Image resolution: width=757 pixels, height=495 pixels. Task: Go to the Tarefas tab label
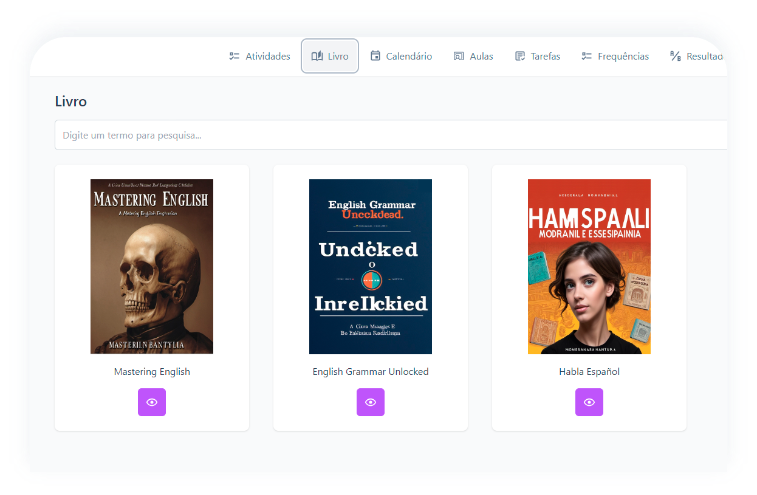[545, 57]
